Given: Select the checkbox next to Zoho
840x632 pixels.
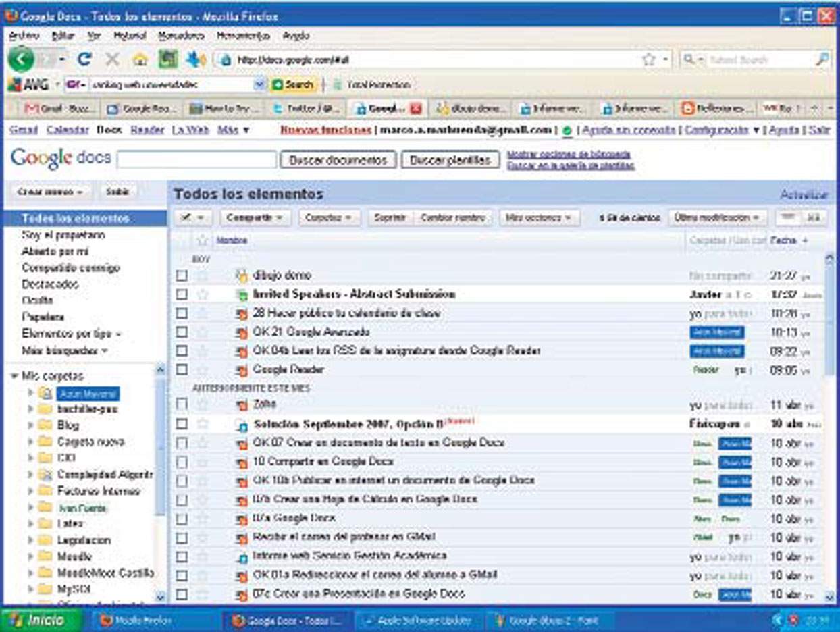Looking at the screenshot, I should (x=182, y=404).
